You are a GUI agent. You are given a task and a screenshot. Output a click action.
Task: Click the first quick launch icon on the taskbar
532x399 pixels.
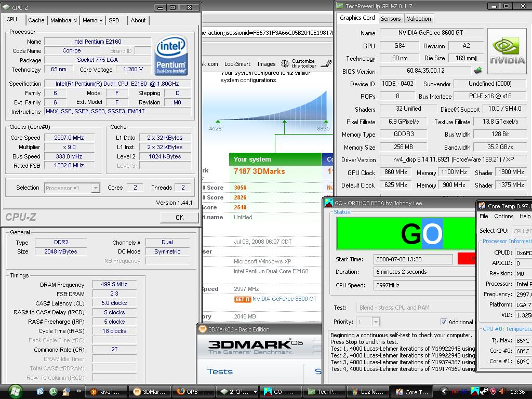40,391
